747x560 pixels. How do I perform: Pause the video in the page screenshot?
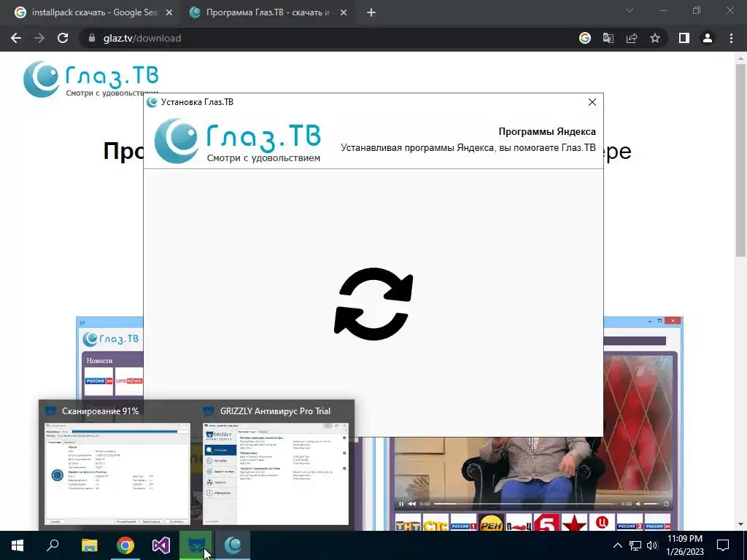click(x=401, y=504)
